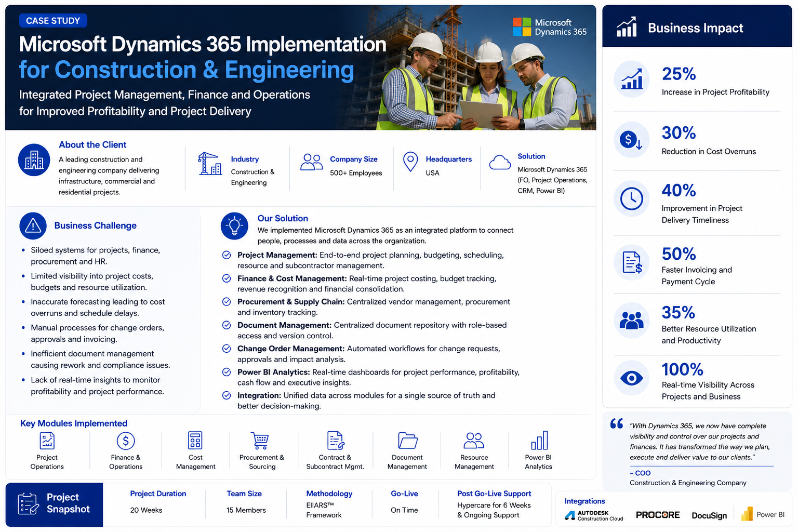Click the "Key Modules Implemented" heading
Screen dimensions: 798x532
tap(74, 423)
